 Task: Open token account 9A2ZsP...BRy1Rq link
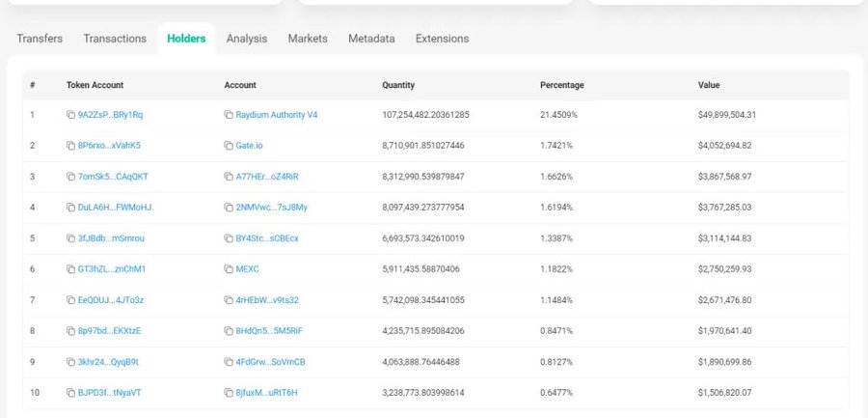[110, 115]
